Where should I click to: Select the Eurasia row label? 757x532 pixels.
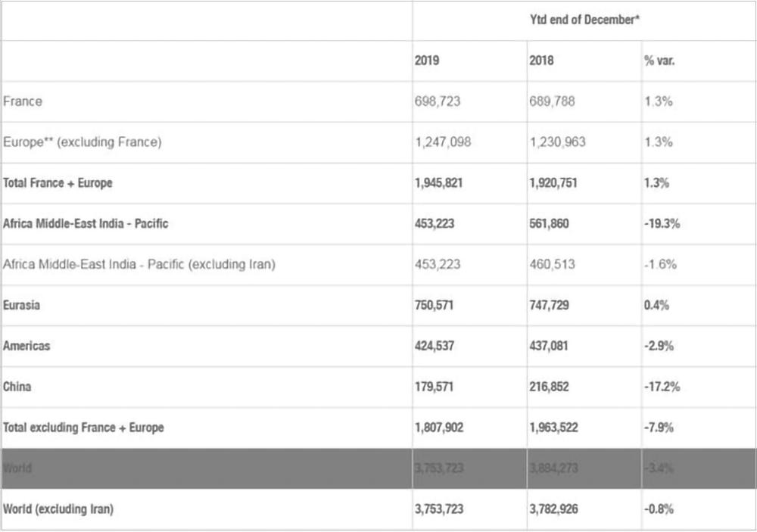coord(22,306)
